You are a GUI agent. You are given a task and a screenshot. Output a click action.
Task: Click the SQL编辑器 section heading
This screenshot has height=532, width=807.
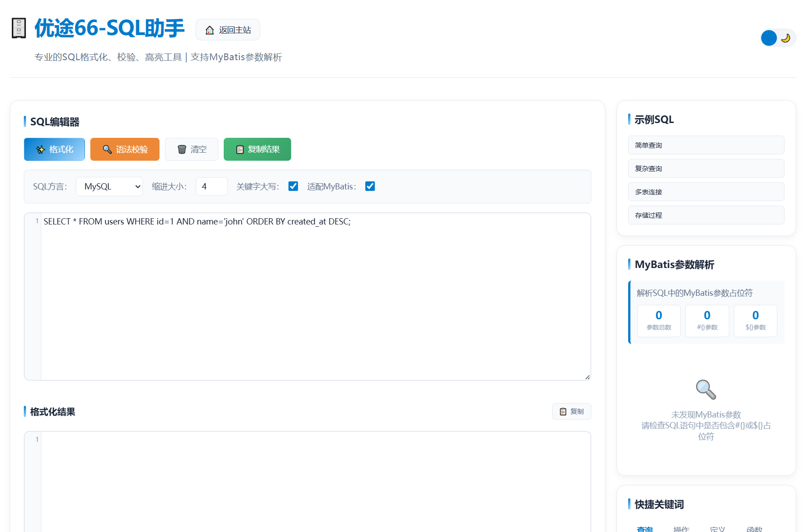pyautogui.click(x=55, y=122)
